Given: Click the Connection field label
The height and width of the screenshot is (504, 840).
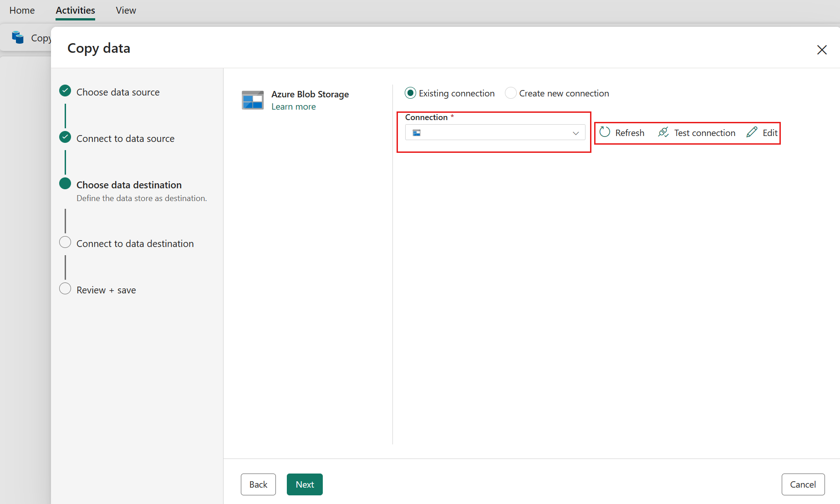Looking at the screenshot, I should (426, 117).
